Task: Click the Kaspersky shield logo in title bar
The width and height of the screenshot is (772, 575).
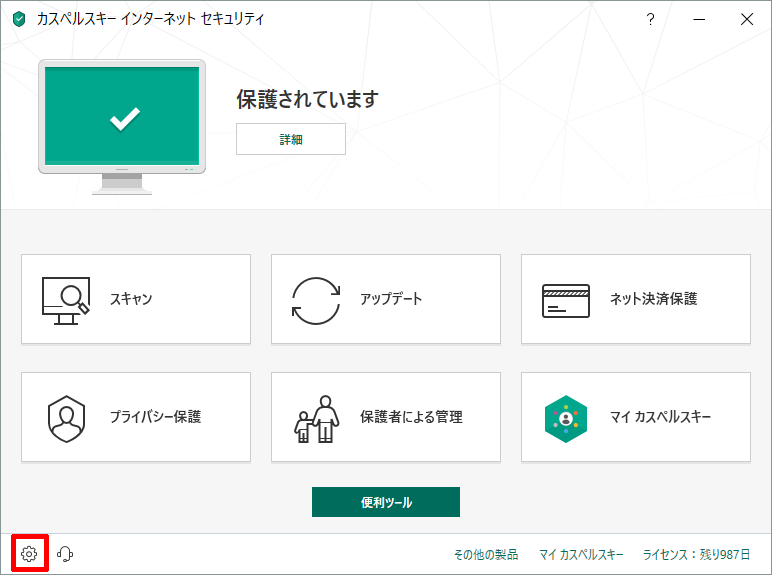Action: (19, 19)
